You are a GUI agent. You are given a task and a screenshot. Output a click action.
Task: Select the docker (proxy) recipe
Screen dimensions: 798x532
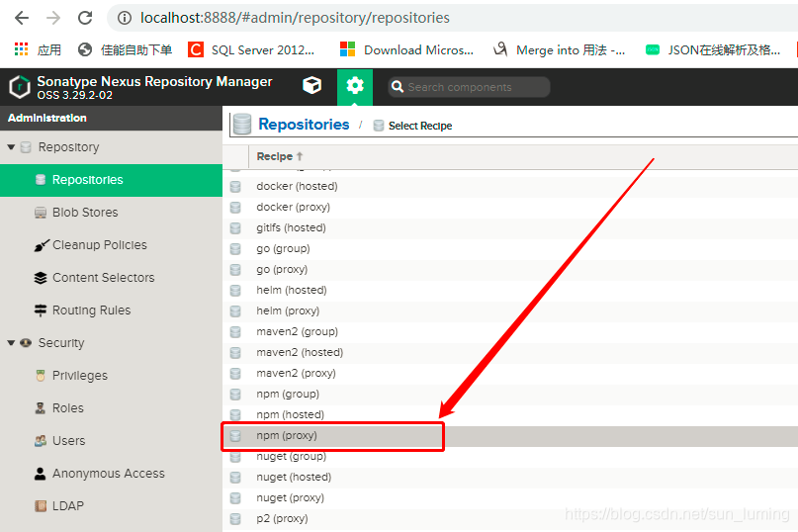pos(510,208)
